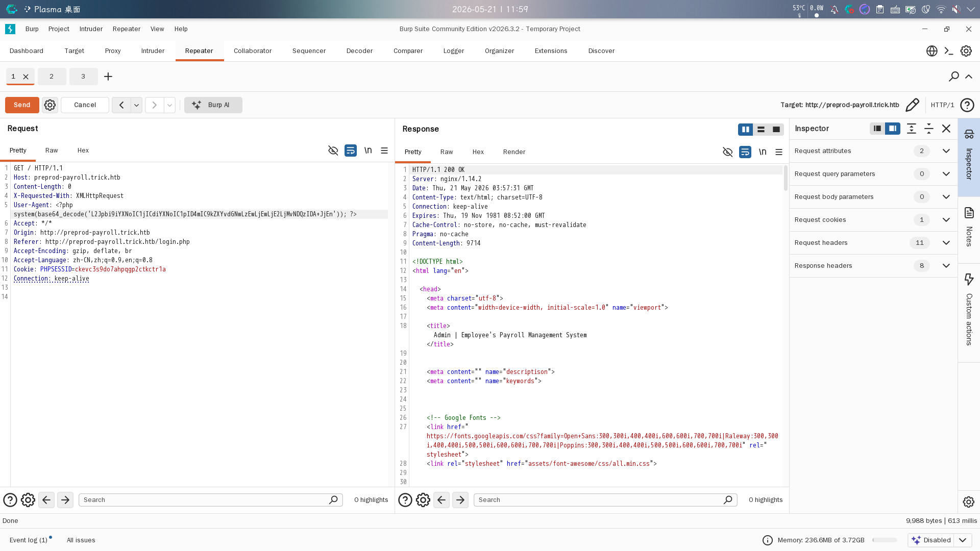Switch to the Proxy tab

click(x=113, y=51)
